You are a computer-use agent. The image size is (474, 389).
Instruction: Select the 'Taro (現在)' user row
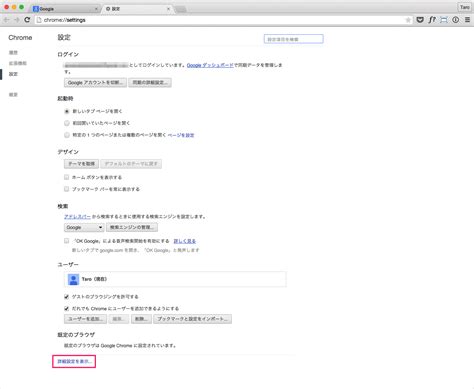pos(175,279)
